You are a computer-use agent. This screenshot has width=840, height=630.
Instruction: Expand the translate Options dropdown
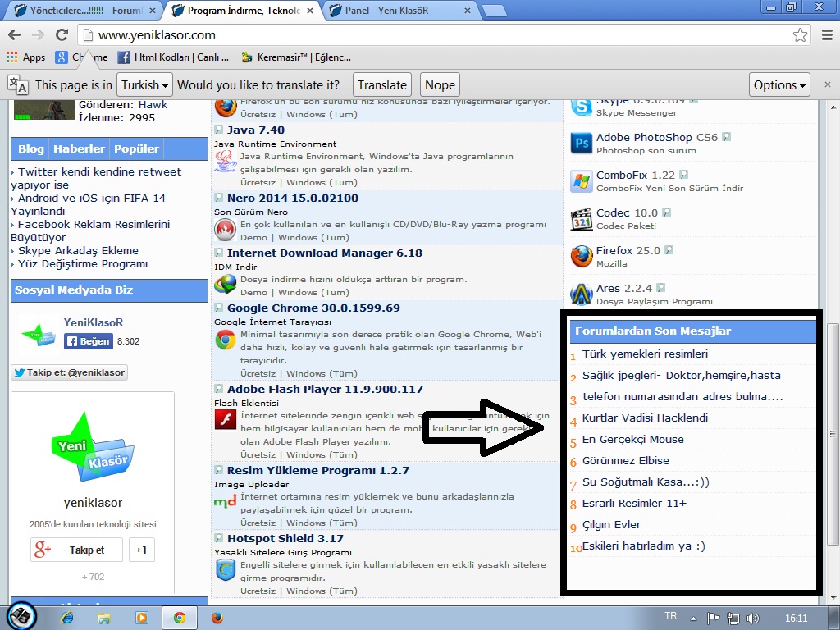click(x=779, y=85)
